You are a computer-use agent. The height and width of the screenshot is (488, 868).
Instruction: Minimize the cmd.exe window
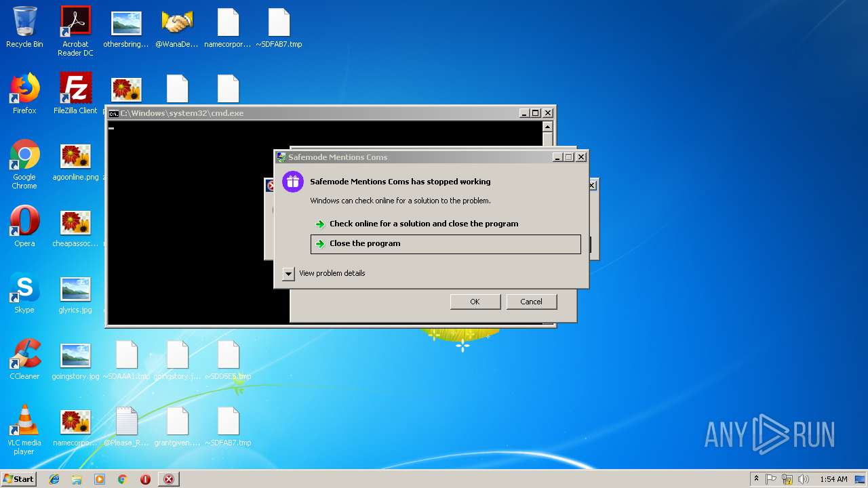pyautogui.click(x=524, y=113)
